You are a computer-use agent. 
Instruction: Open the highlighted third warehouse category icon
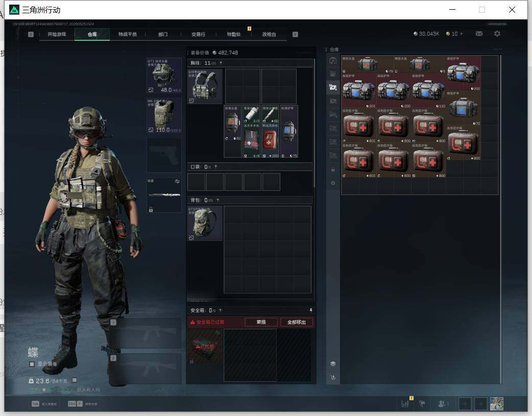pyautogui.click(x=333, y=88)
